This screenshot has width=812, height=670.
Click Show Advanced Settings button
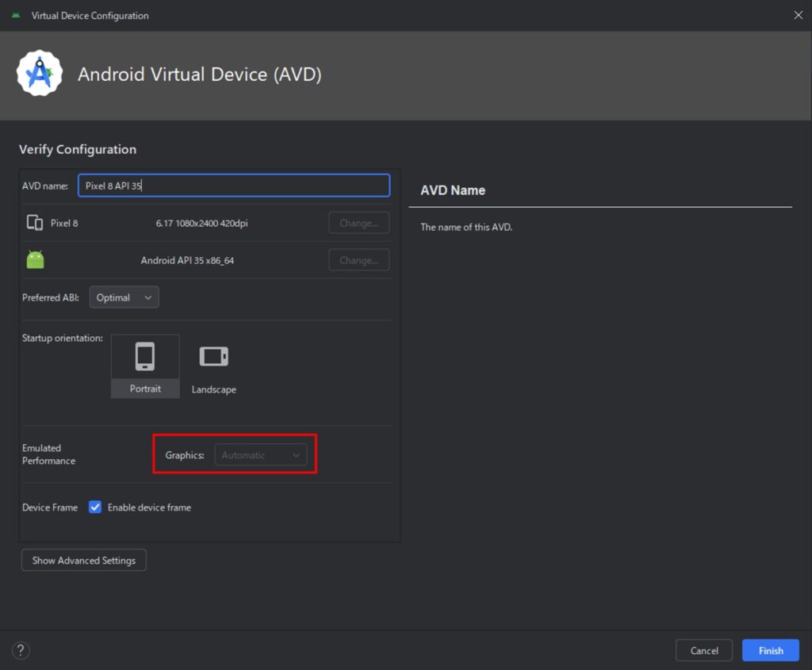83,561
